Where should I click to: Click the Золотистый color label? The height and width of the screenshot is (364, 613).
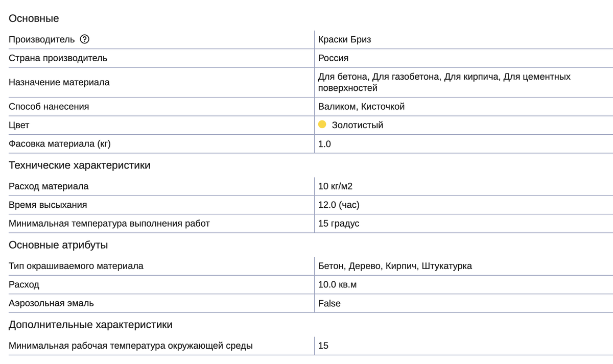pyautogui.click(x=358, y=125)
